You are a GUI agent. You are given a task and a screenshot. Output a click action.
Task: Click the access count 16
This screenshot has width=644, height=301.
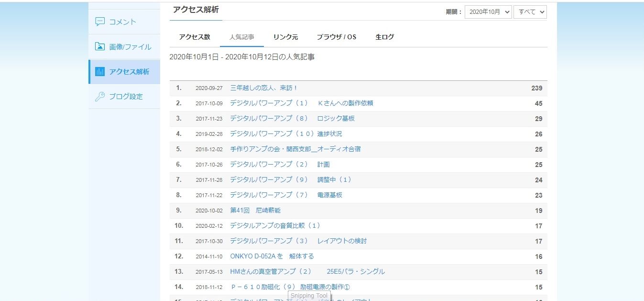click(x=539, y=256)
